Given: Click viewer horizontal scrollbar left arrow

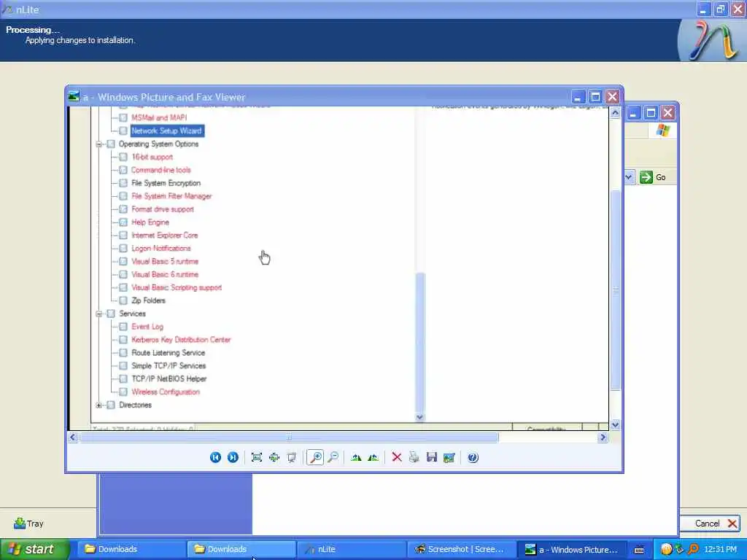Looking at the screenshot, I should 72,437.
